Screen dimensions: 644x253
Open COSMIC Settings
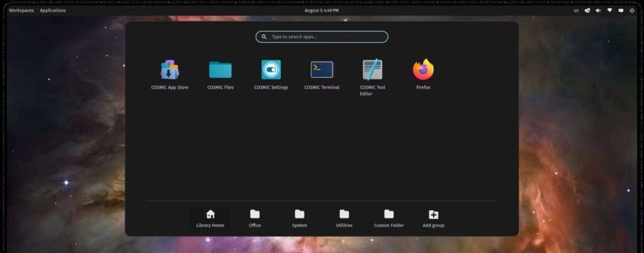[271, 70]
